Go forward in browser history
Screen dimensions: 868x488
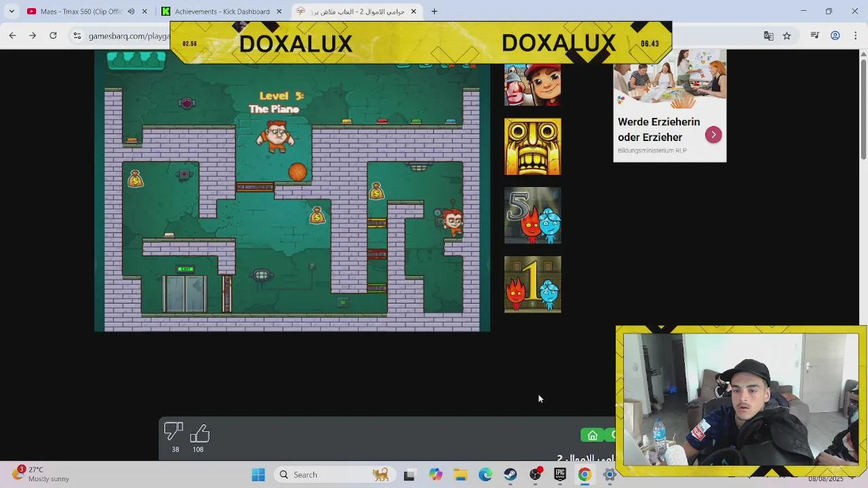pyautogui.click(x=33, y=36)
